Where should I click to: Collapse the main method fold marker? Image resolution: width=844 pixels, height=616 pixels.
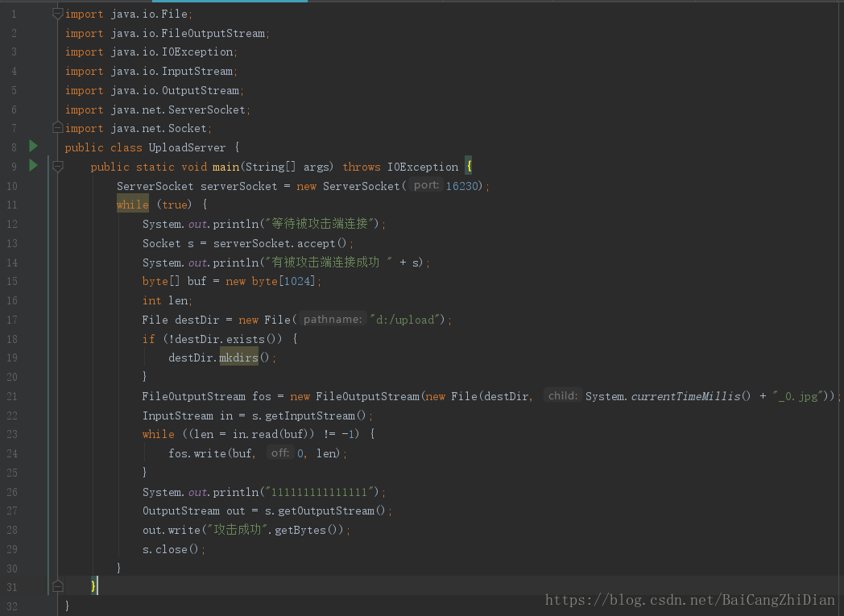click(x=58, y=167)
